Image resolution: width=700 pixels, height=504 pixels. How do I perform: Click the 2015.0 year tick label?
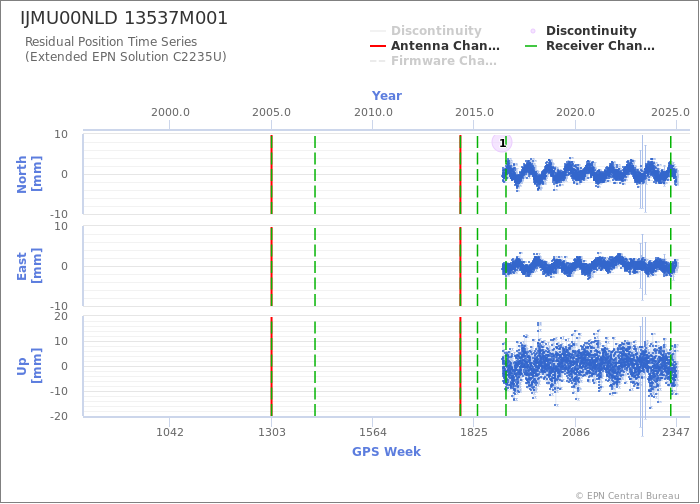point(474,112)
